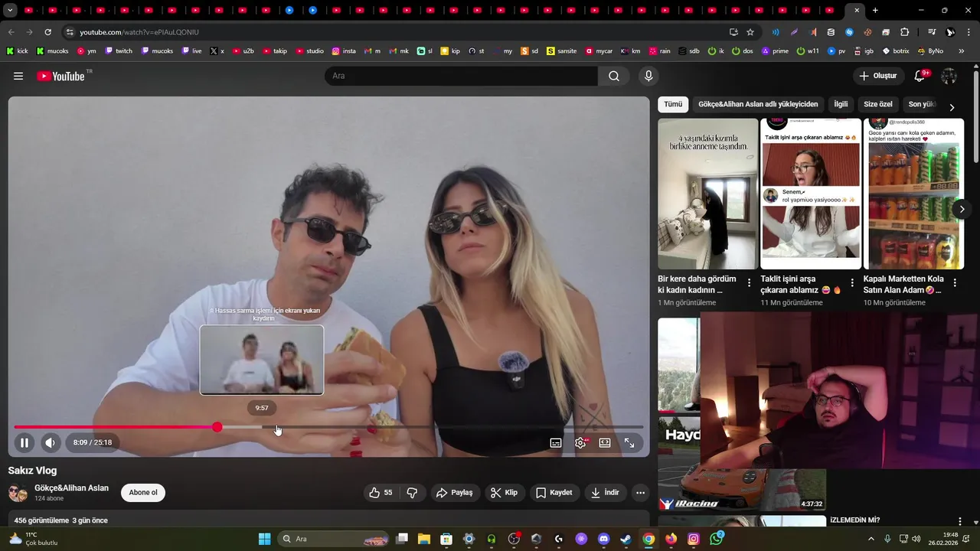Open the 'Taklit işini arşa çıkaran' short thumbnail
The image size is (980, 551).
click(811, 194)
